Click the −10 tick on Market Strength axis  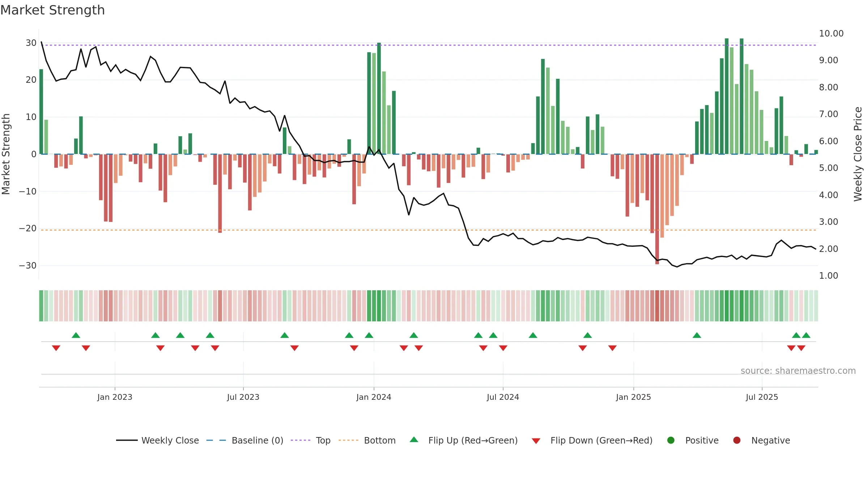28,191
